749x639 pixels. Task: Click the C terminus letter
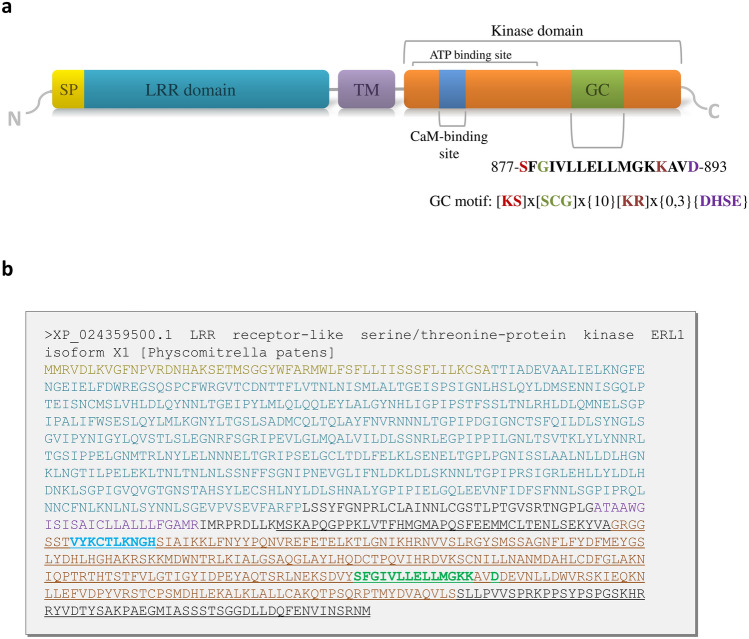714,111
